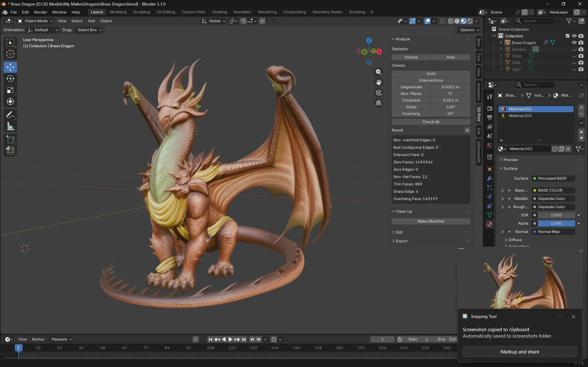Image resolution: width=588 pixels, height=367 pixels.
Task: Jump to the timeline start frame
Action: [210, 339]
